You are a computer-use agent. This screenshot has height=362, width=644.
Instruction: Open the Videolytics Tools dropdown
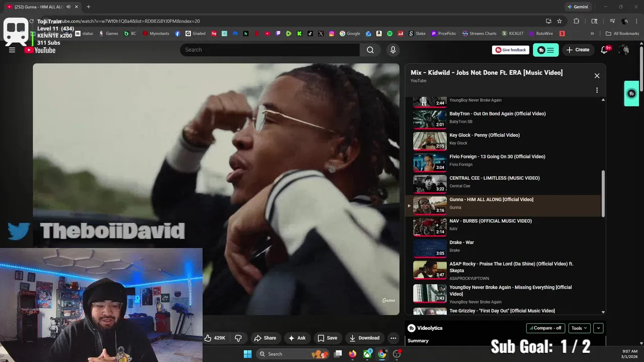[580, 328]
